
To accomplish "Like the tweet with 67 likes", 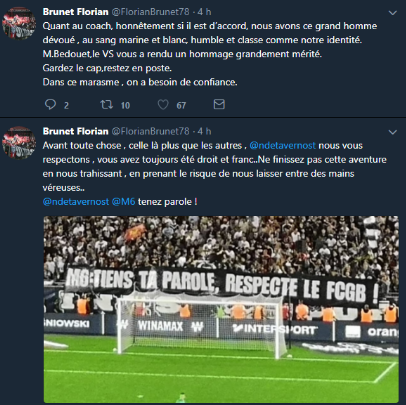I will tap(163, 105).
